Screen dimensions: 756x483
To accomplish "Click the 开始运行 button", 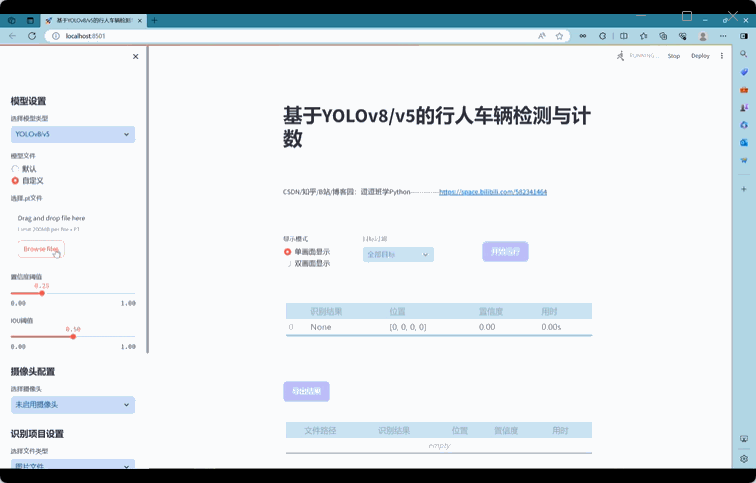I will click(x=505, y=252).
